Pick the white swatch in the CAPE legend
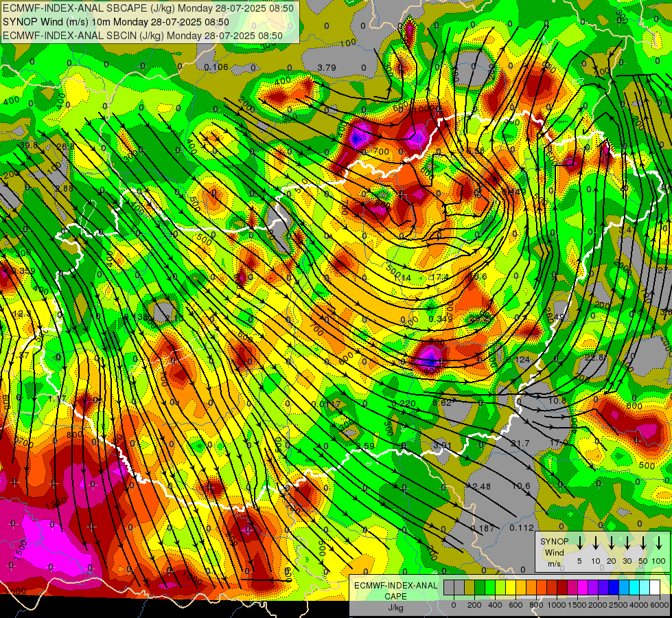The height and width of the screenshot is (618, 672). tap(654, 587)
